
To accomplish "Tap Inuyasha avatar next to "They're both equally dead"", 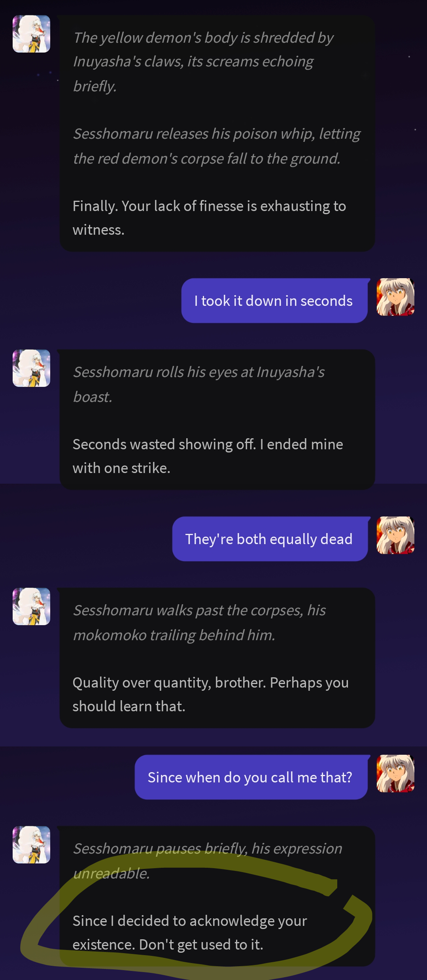I will (395, 535).
